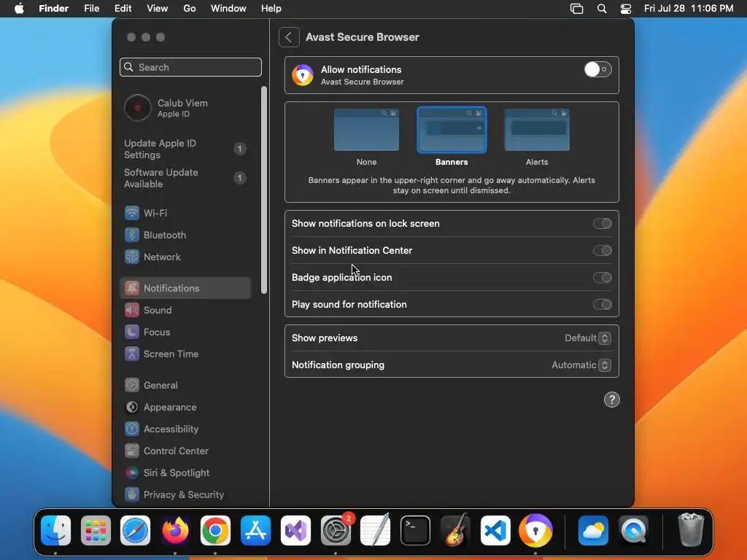Toggle Play sound for notification
Image resolution: width=747 pixels, height=560 pixels.
(x=602, y=305)
